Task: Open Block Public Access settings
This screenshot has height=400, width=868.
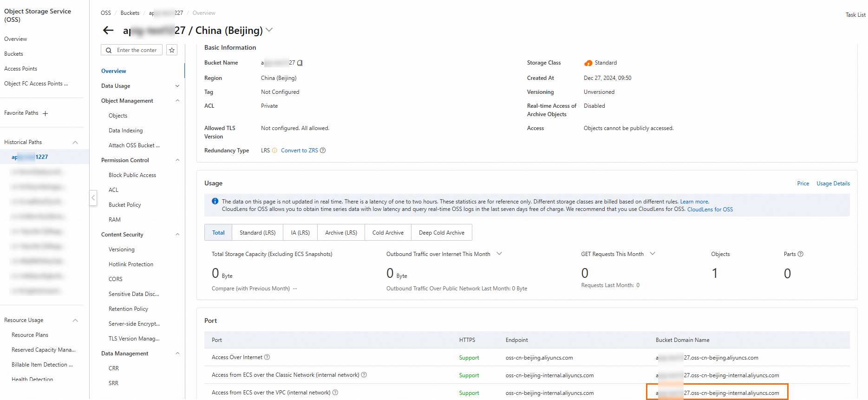Action: pos(132,175)
